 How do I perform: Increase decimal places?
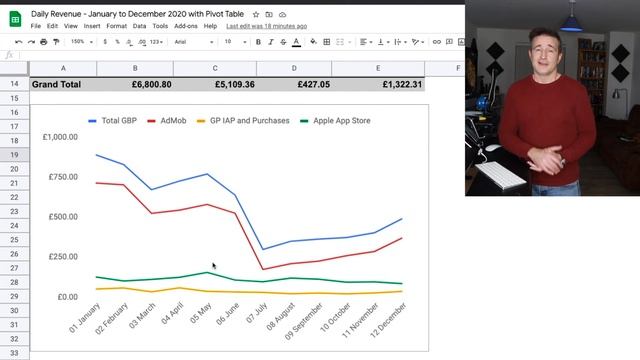pos(142,42)
